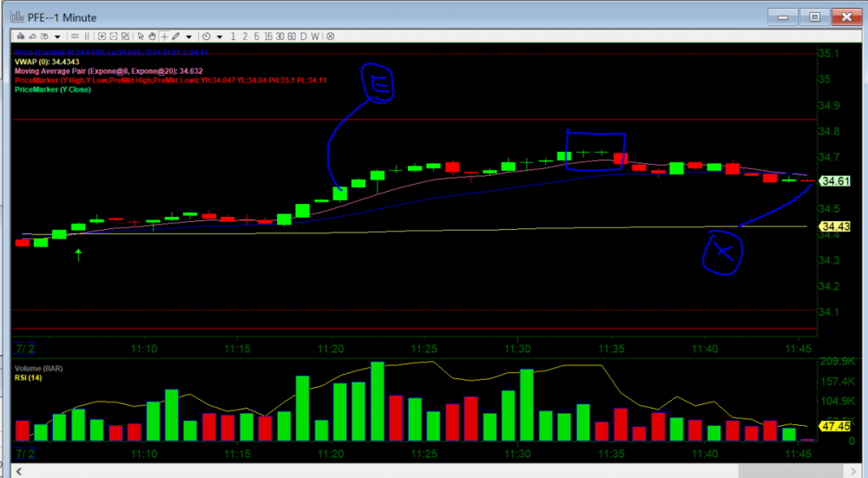Viewport: 868px width, 478px height.
Task: Open dropdown arrow next to pencil tool
Action: coord(188,36)
